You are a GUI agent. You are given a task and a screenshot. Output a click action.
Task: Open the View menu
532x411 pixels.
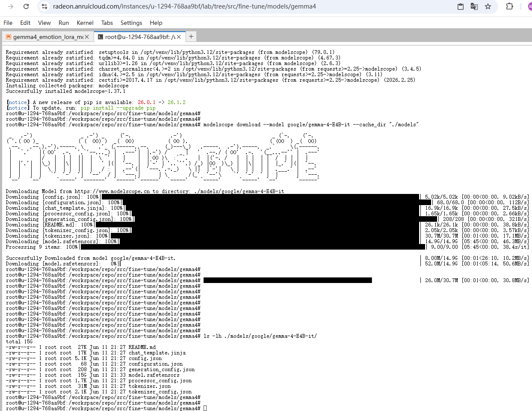tap(44, 23)
